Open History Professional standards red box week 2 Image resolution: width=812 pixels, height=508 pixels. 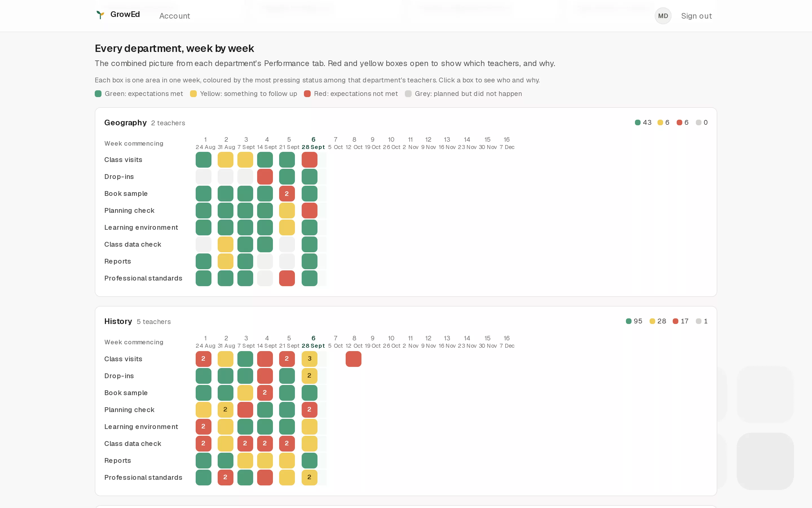point(226,478)
